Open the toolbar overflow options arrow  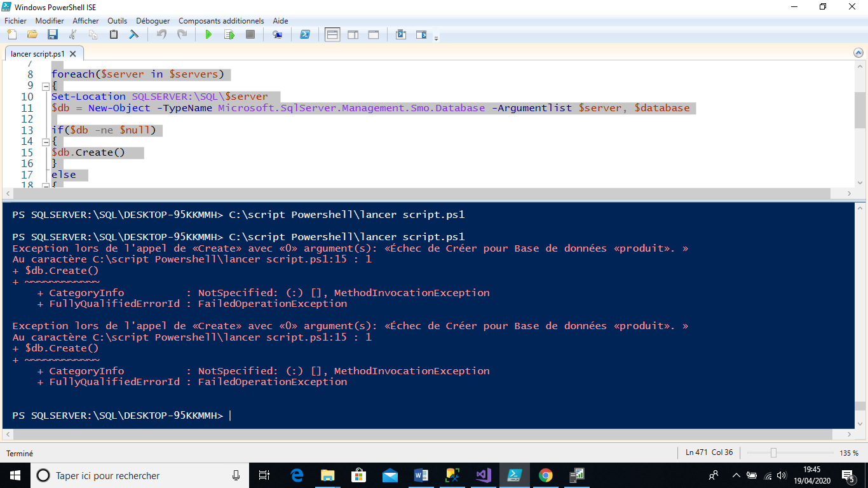(436, 39)
